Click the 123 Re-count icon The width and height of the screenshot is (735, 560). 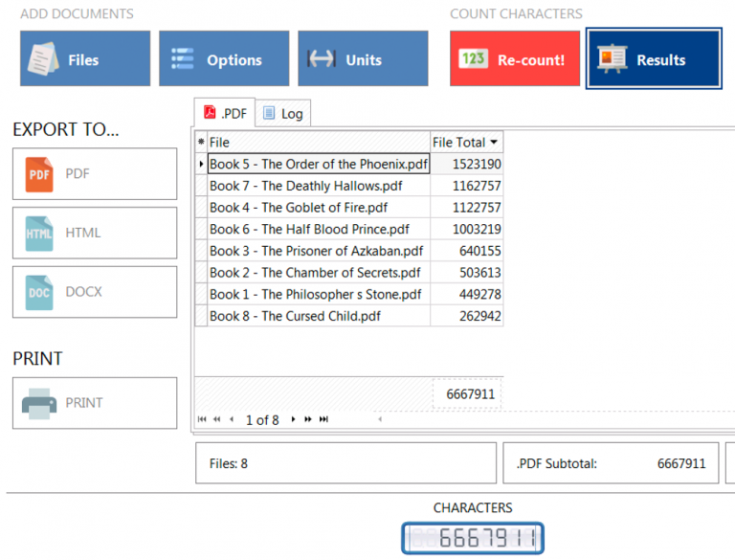click(x=473, y=58)
